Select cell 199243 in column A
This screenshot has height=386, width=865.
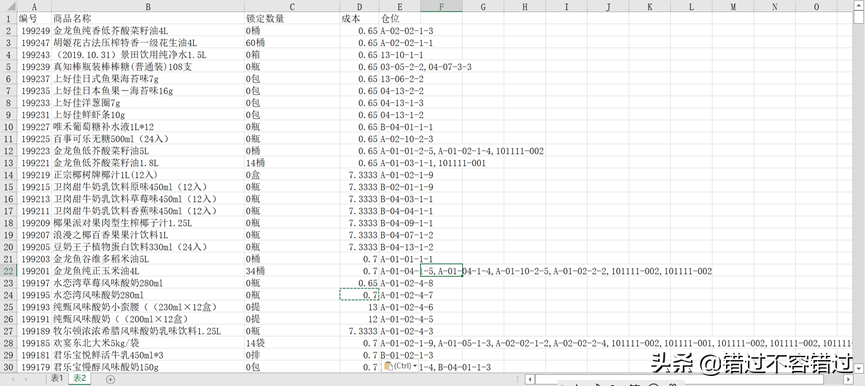(34, 55)
